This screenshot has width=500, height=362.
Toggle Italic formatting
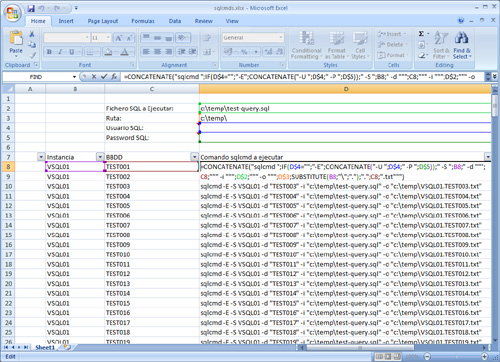[60, 52]
